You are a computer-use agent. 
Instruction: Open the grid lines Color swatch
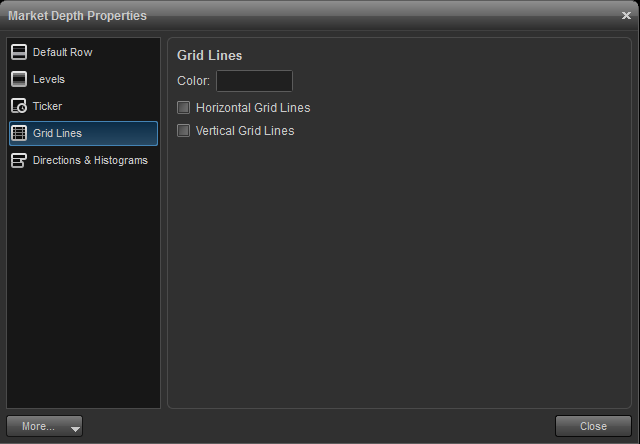tap(254, 81)
